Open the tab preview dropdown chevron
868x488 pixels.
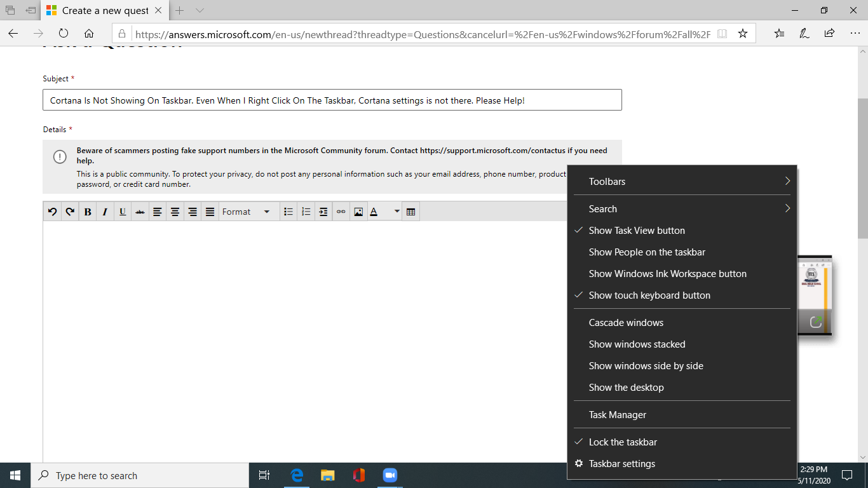pyautogui.click(x=200, y=10)
